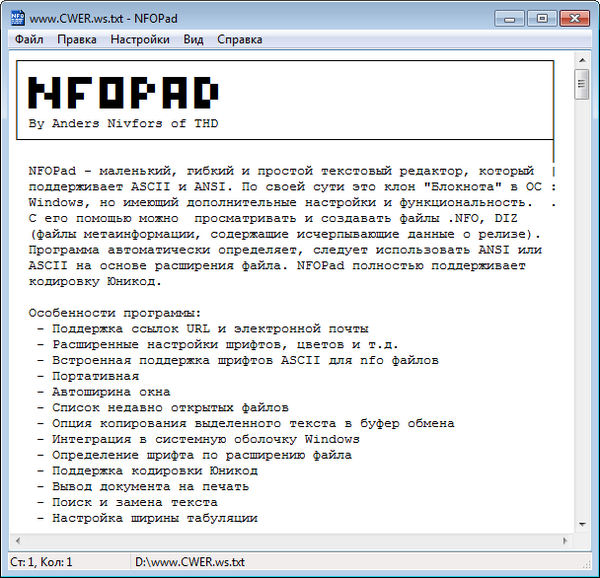Open the Вид menu

tap(194, 40)
